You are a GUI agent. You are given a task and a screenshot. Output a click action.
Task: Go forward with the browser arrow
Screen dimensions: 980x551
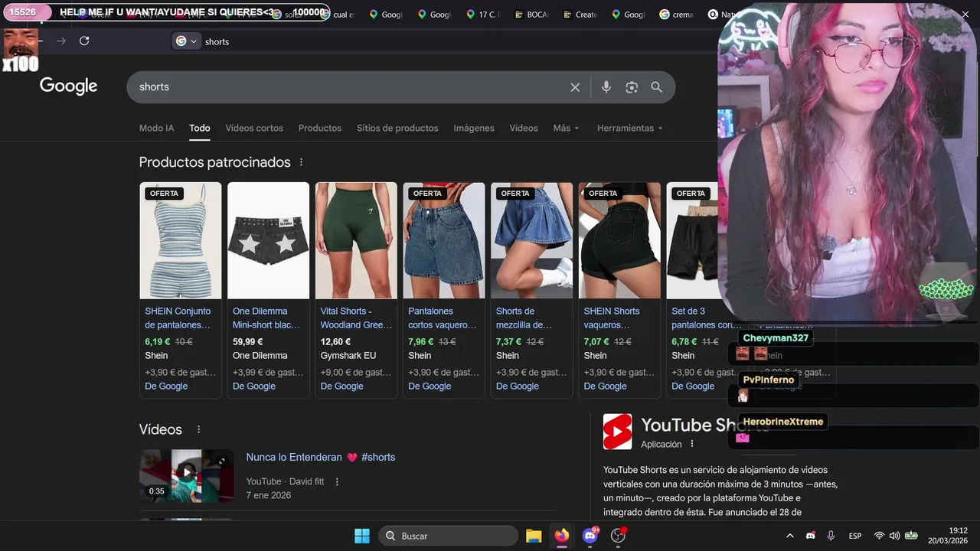(x=61, y=41)
